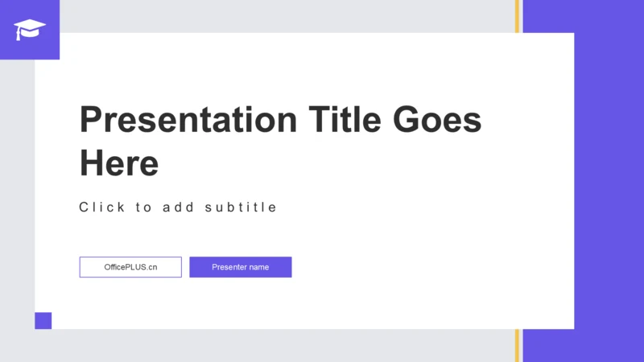This screenshot has width=644, height=362.
Task: Click the word "Title" in the heading
Action: 344,121
